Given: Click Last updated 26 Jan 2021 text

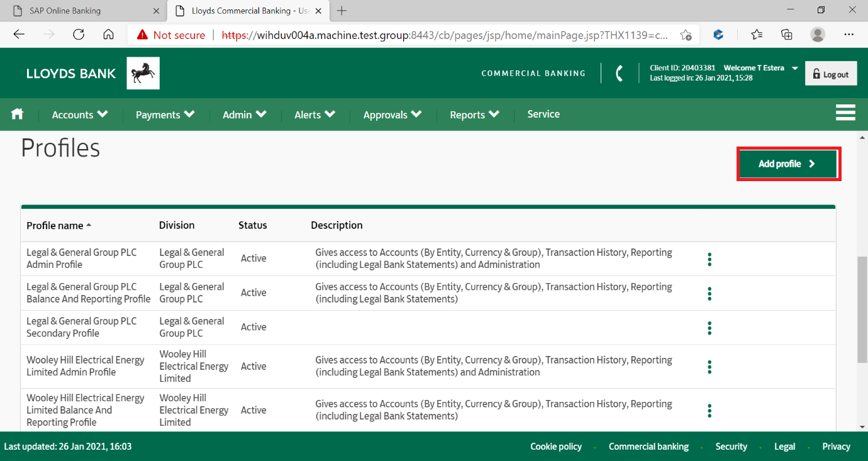Looking at the screenshot, I should coord(68,447).
